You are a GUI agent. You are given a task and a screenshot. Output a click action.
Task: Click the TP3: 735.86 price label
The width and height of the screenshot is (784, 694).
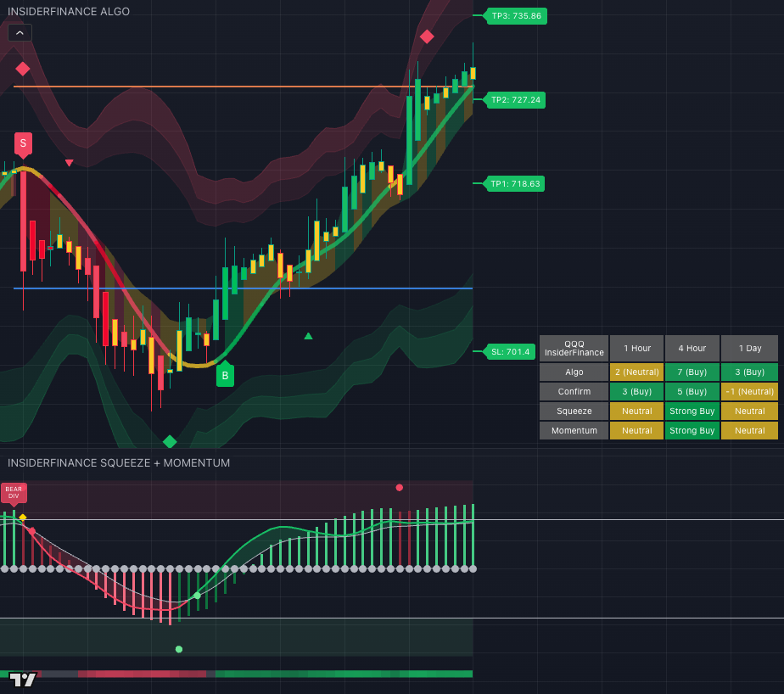click(517, 16)
